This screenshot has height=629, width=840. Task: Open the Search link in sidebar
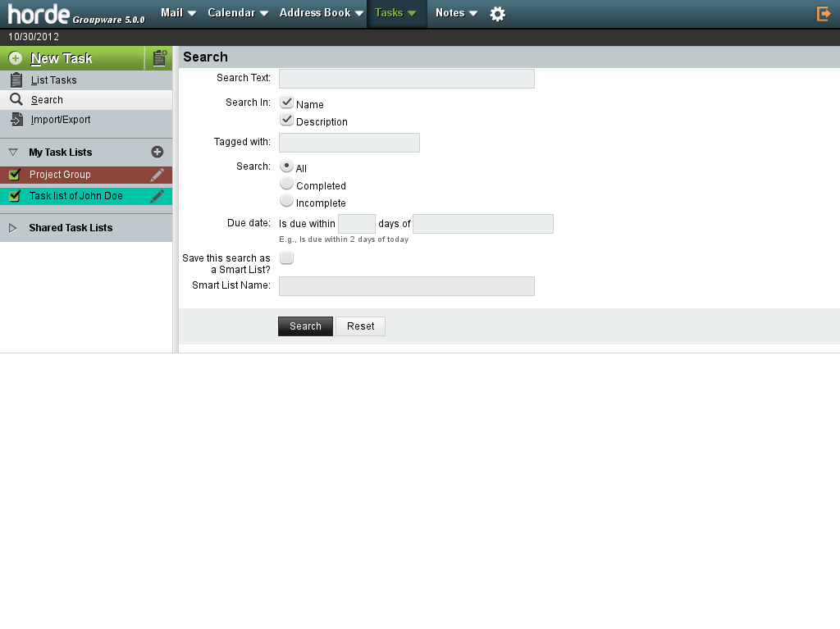(47, 100)
